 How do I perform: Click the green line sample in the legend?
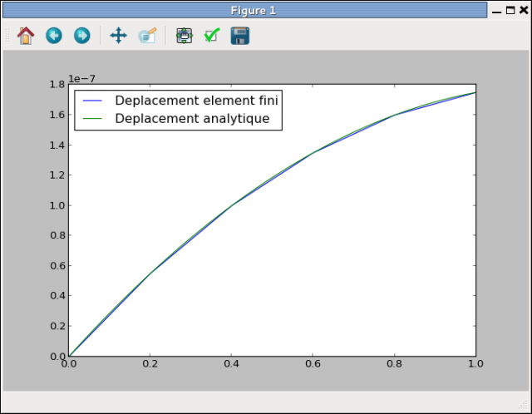pos(92,120)
